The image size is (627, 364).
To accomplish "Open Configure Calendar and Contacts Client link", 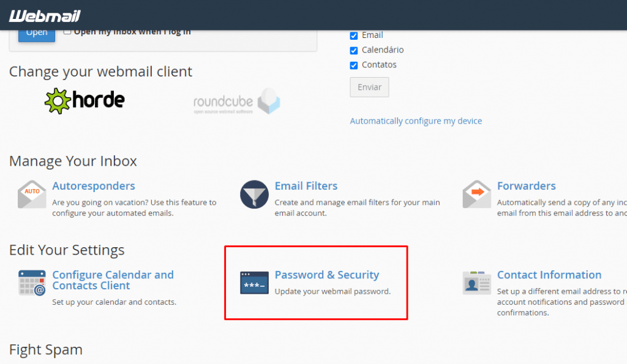I will click(113, 280).
